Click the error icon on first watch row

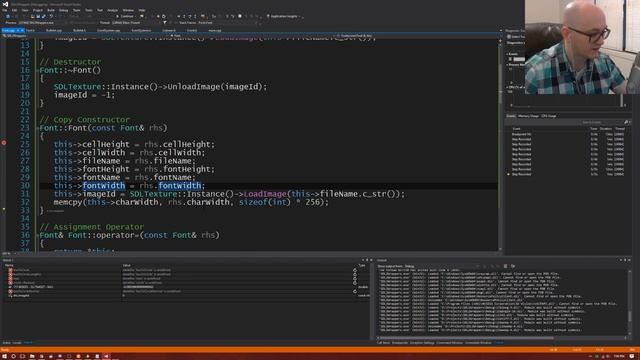coord(10,270)
